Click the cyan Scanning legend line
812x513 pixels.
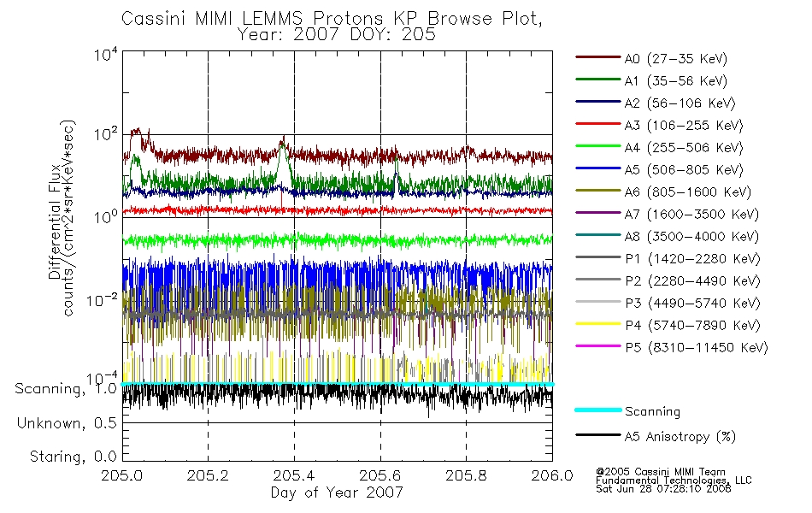tap(598, 410)
